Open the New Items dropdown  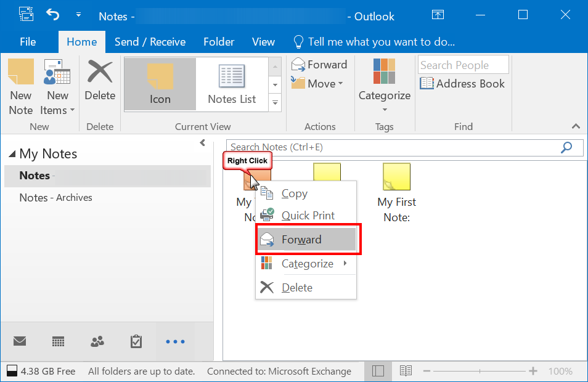57,87
